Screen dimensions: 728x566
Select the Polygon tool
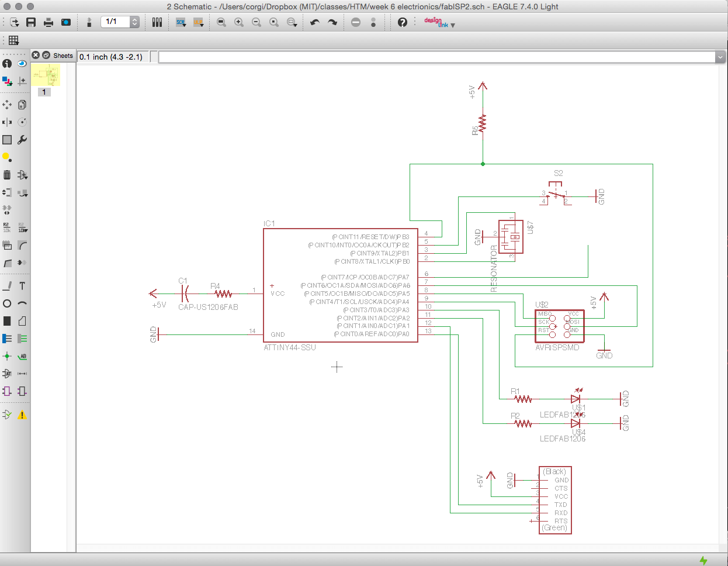click(22, 321)
